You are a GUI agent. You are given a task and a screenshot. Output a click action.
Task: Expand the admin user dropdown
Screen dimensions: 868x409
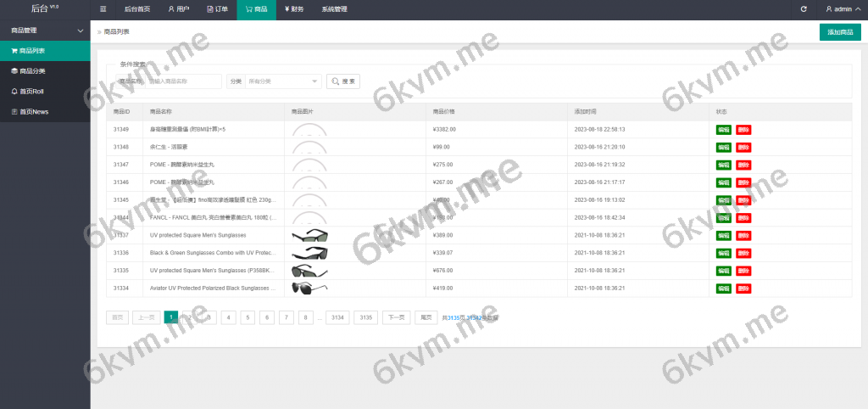[x=842, y=9]
